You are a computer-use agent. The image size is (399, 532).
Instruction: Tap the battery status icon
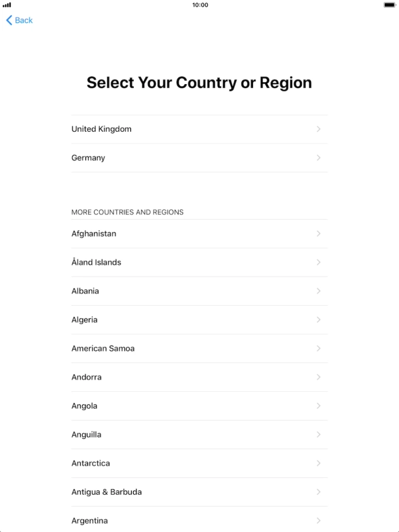[x=389, y=5]
